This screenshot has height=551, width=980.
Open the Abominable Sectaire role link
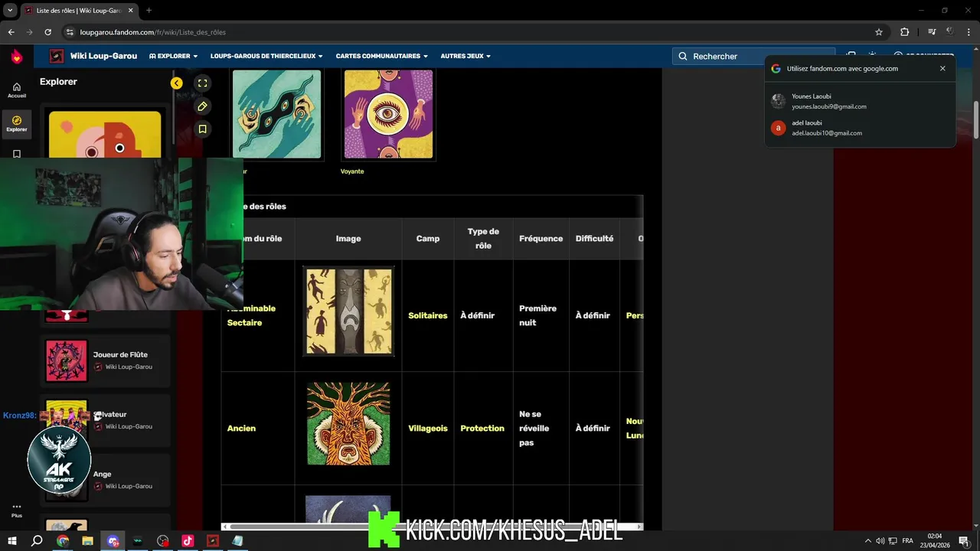coord(251,315)
